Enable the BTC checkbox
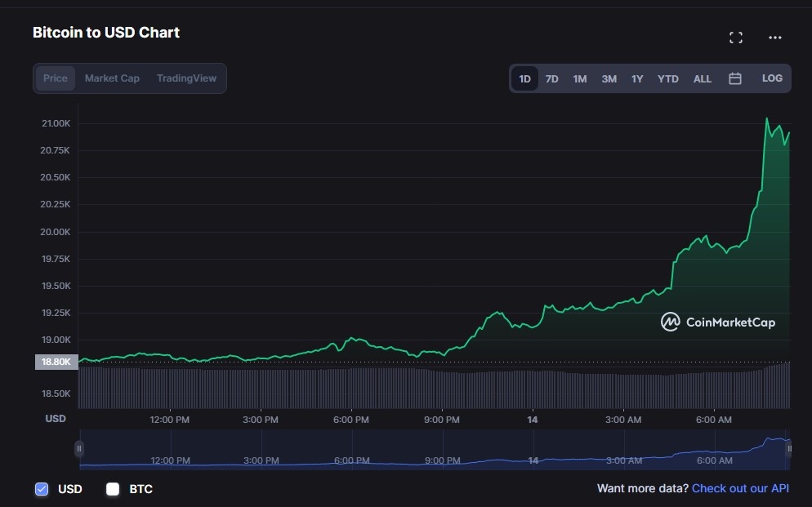Viewport: 812px width, 507px height. 111,488
